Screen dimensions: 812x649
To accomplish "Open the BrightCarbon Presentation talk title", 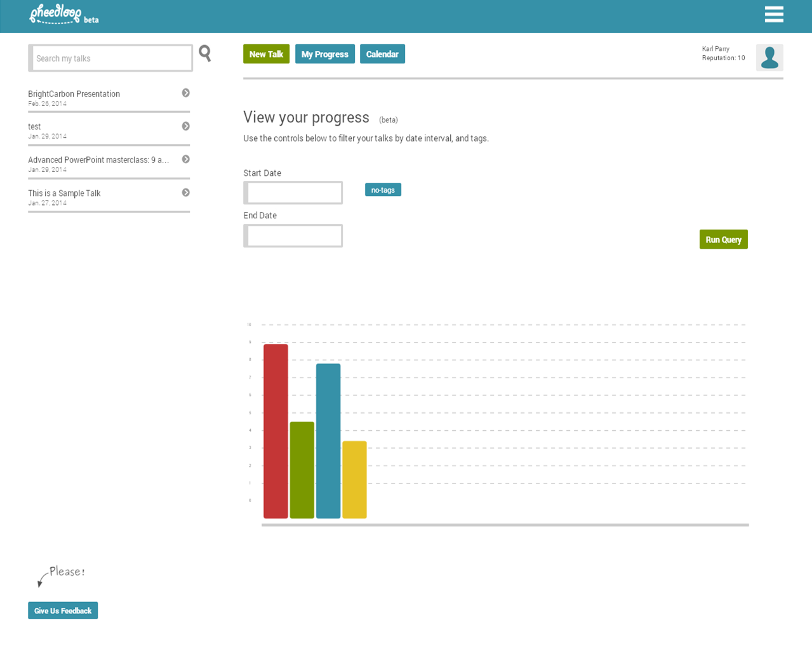I will [74, 94].
